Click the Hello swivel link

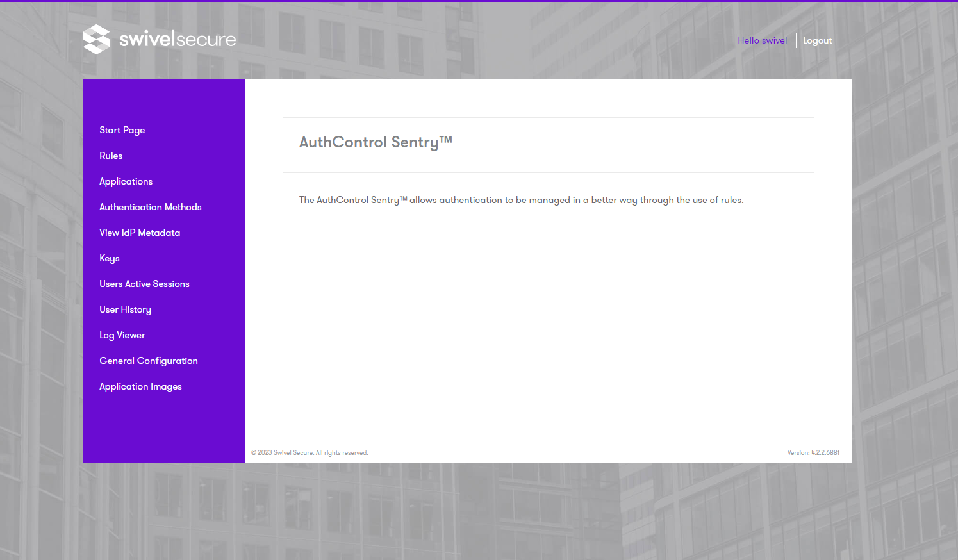(x=762, y=40)
